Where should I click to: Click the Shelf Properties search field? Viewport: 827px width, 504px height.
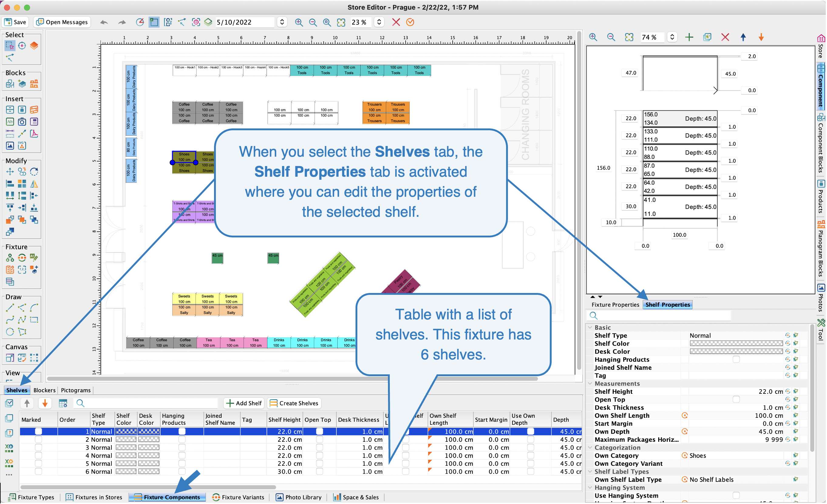659,315
